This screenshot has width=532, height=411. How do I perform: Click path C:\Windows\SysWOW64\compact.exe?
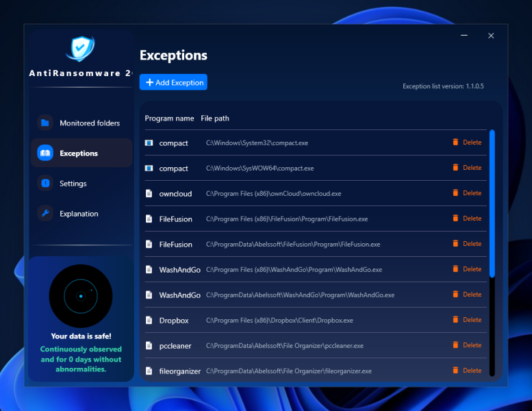click(260, 169)
